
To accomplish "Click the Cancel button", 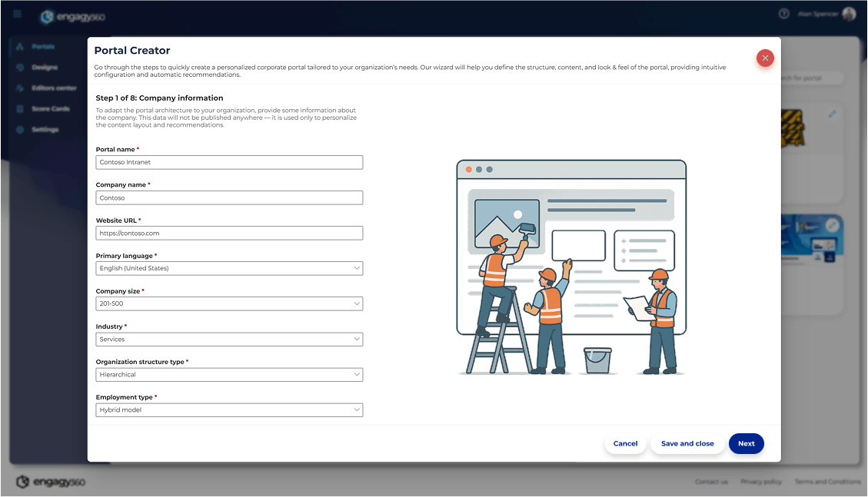I will coord(625,443).
